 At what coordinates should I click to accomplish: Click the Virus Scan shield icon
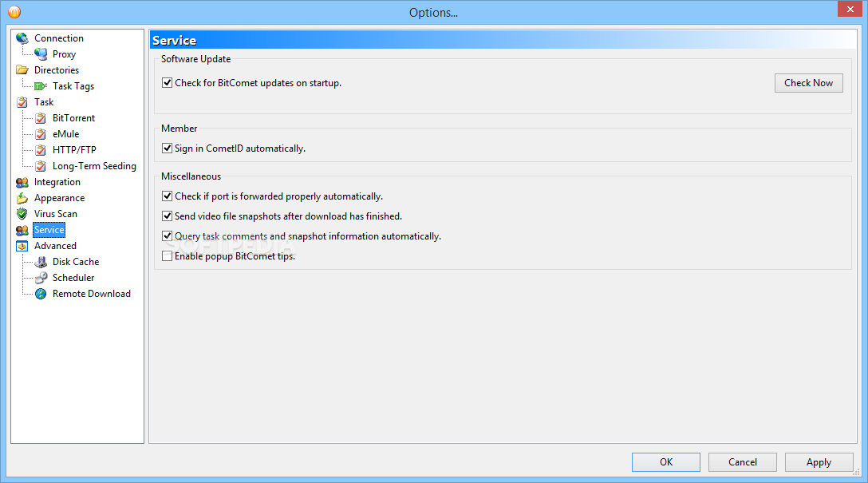click(x=22, y=214)
